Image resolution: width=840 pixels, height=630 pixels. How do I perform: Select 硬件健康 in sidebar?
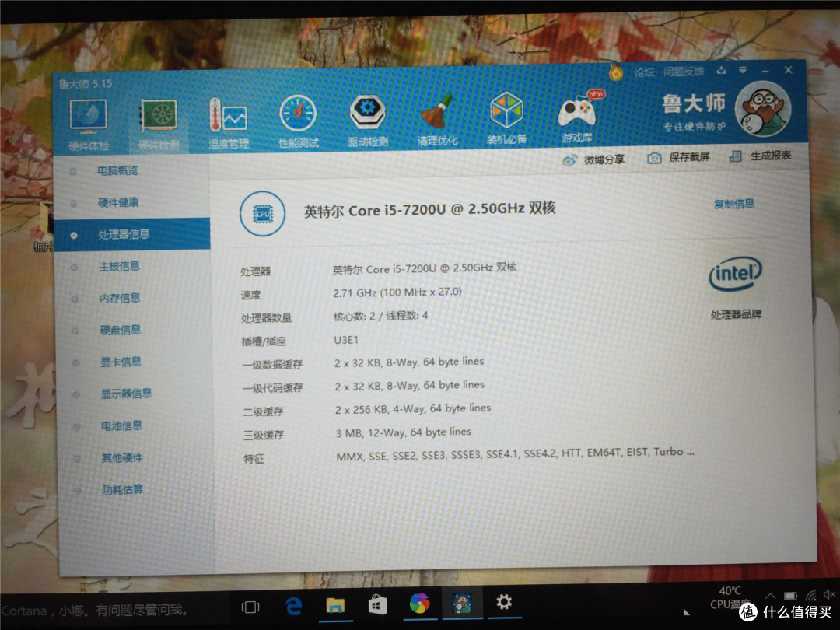[118, 202]
